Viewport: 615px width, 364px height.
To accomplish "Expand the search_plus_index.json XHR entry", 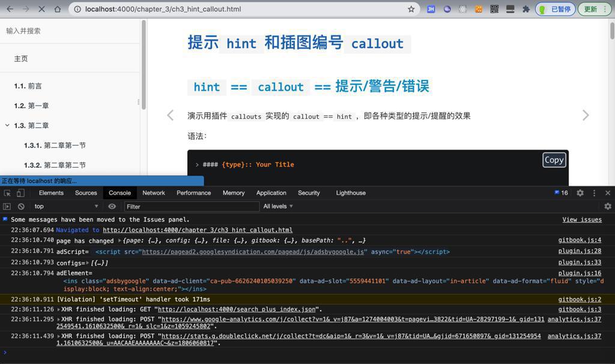I will (59, 309).
